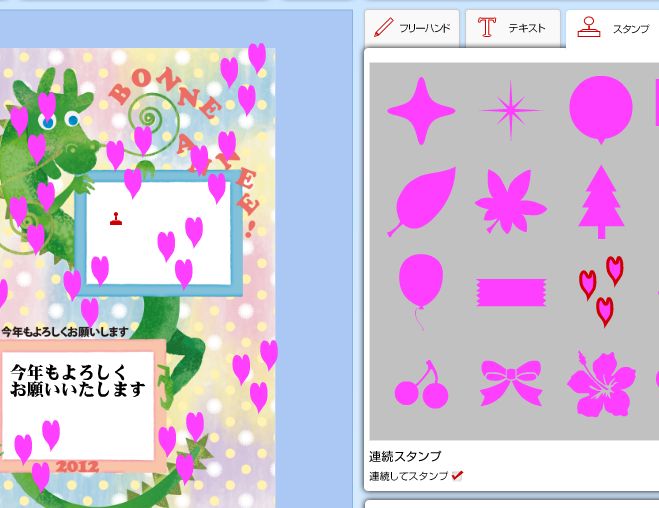Pick the ribbon bow stamp
The height and width of the screenshot is (508, 659).
(x=511, y=382)
